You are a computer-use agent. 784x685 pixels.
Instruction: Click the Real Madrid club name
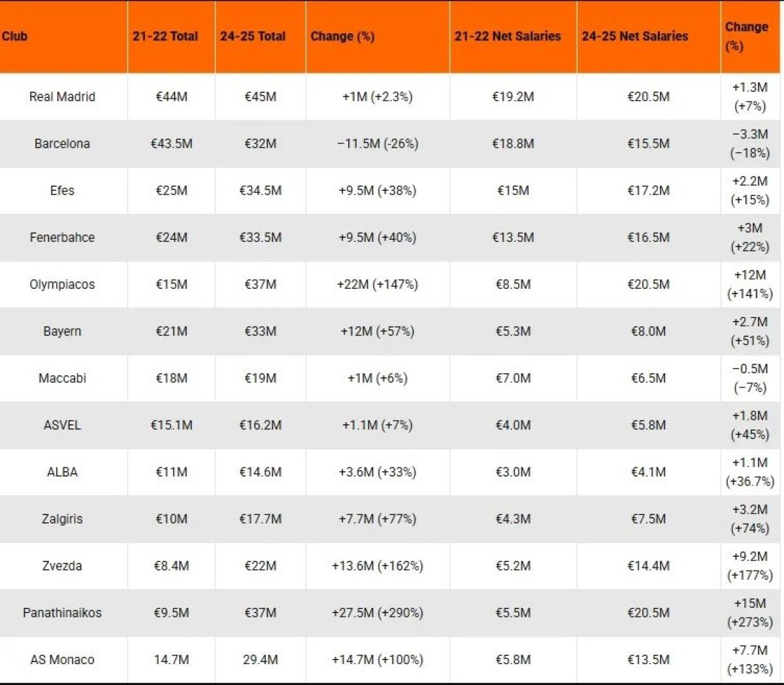(x=62, y=97)
